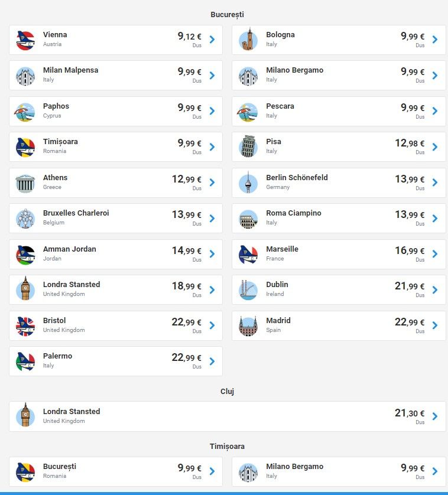Click the Pisa leaning tower icon
448x495 pixels.
(248, 146)
